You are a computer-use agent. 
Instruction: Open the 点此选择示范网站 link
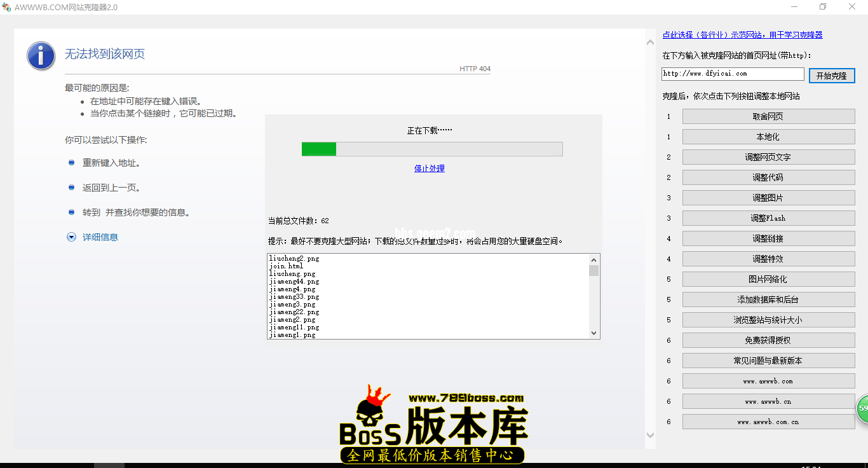(742, 35)
